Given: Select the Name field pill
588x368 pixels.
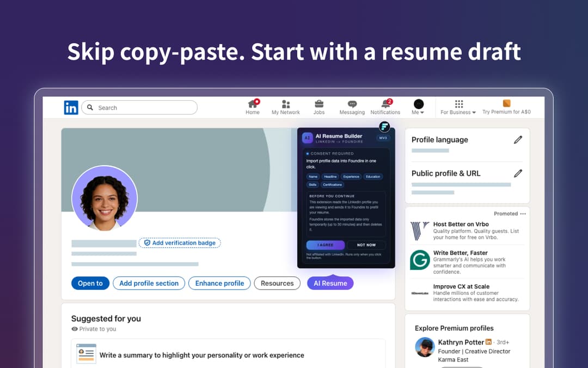Looking at the screenshot, I should pos(313,176).
